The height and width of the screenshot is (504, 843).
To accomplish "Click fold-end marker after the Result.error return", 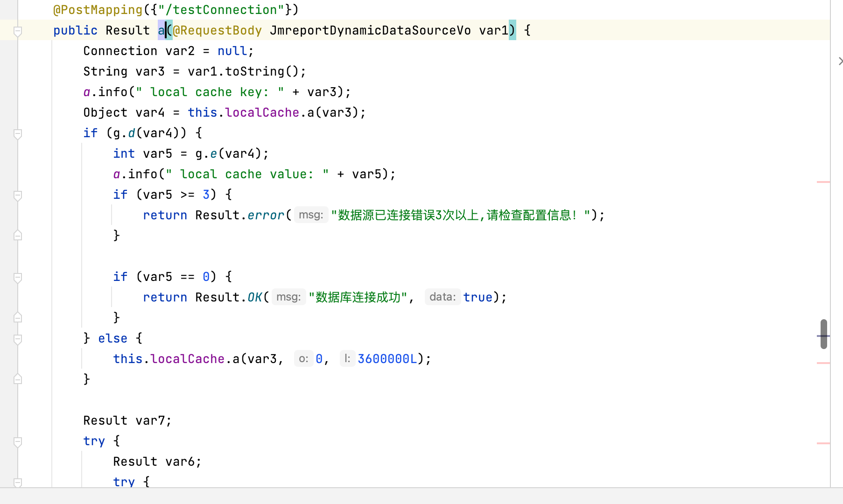I will coord(18,235).
